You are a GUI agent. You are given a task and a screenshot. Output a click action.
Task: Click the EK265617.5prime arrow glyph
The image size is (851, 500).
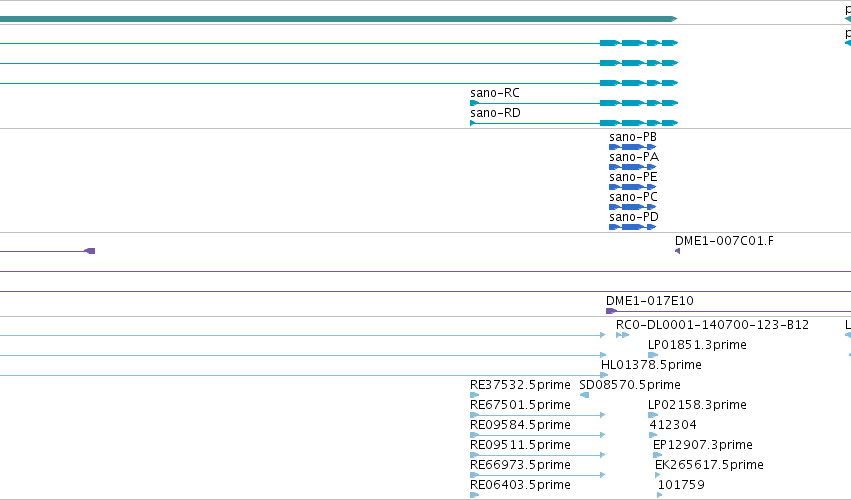coord(658,476)
